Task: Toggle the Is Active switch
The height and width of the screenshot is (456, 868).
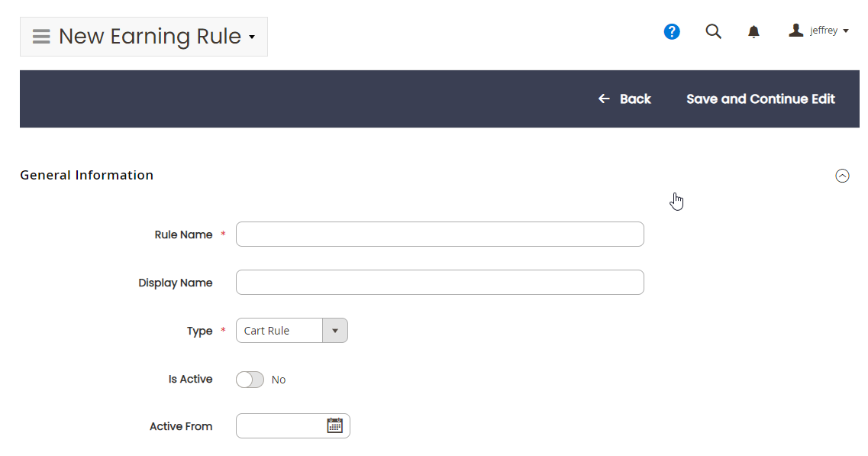Action: (x=250, y=380)
